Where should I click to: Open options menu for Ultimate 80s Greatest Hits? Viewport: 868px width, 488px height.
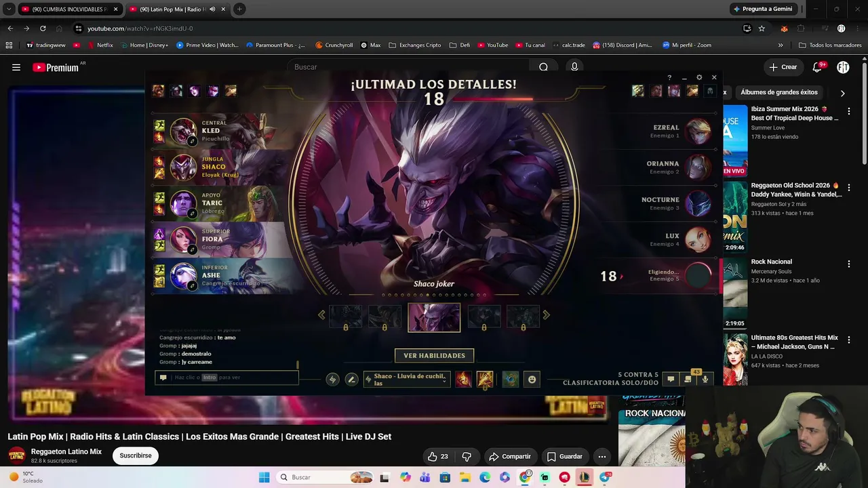[848, 340]
